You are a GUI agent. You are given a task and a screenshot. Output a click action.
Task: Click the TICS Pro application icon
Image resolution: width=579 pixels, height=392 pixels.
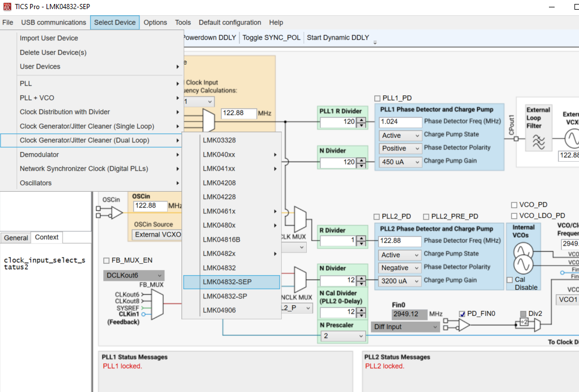(x=7, y=7)
